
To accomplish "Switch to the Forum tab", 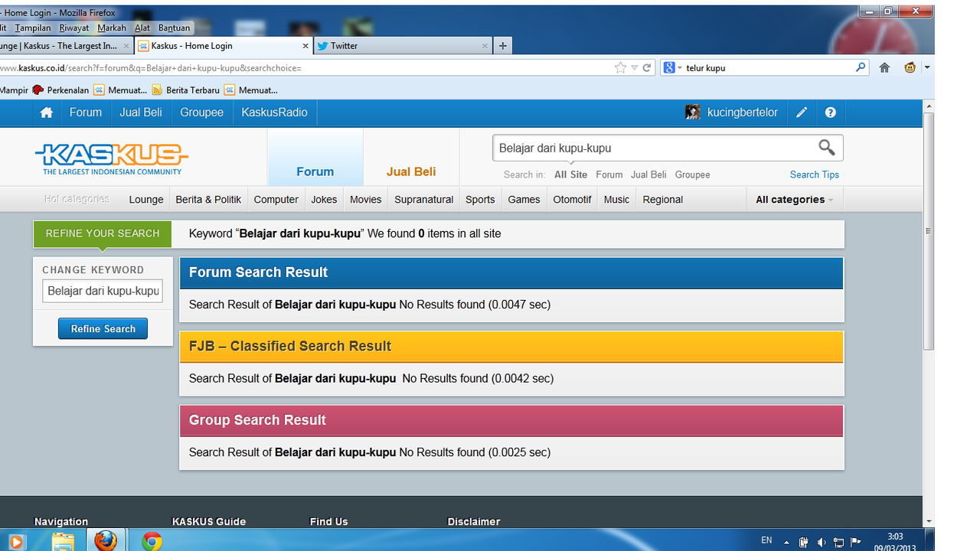I will pyautogui.click(x=315, y=158).
